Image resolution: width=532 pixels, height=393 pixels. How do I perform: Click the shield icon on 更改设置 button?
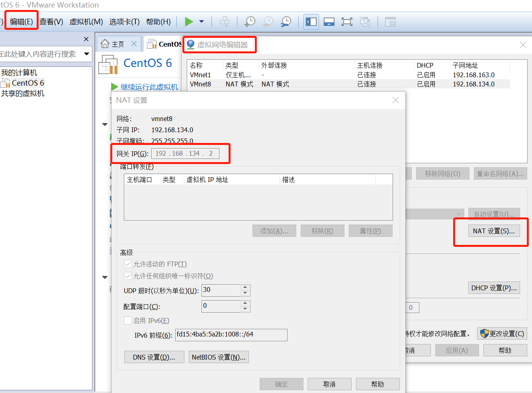[484, 334]
